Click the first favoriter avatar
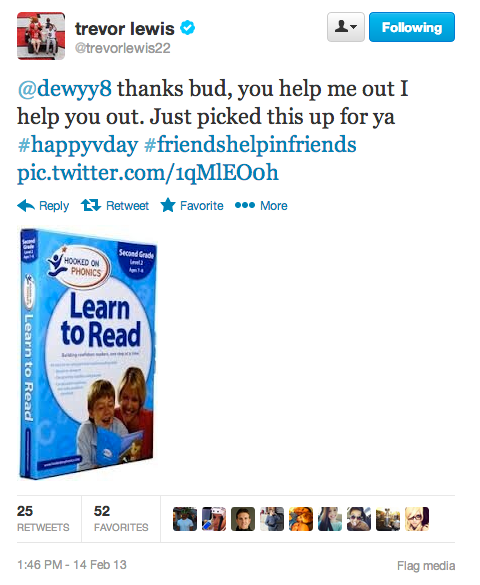480x585 pixels. [x=185, y=519]
